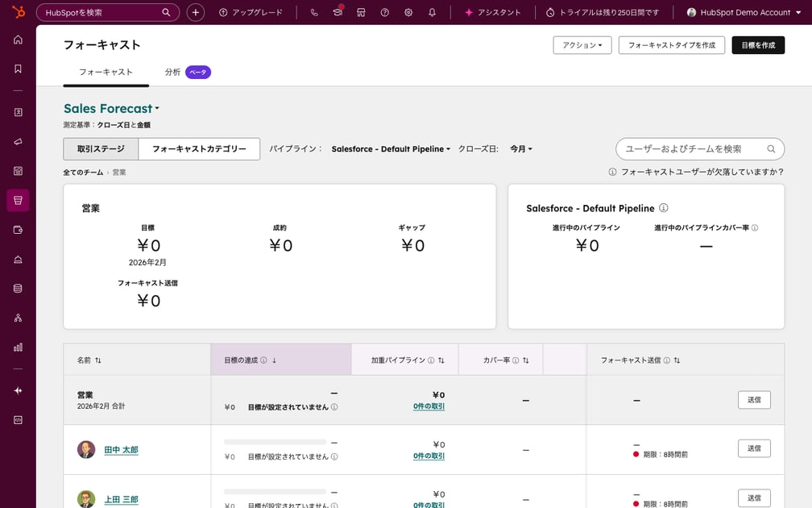Open the パイプライン dropdown for Salesforce Default Pipeline

point(389,148)
